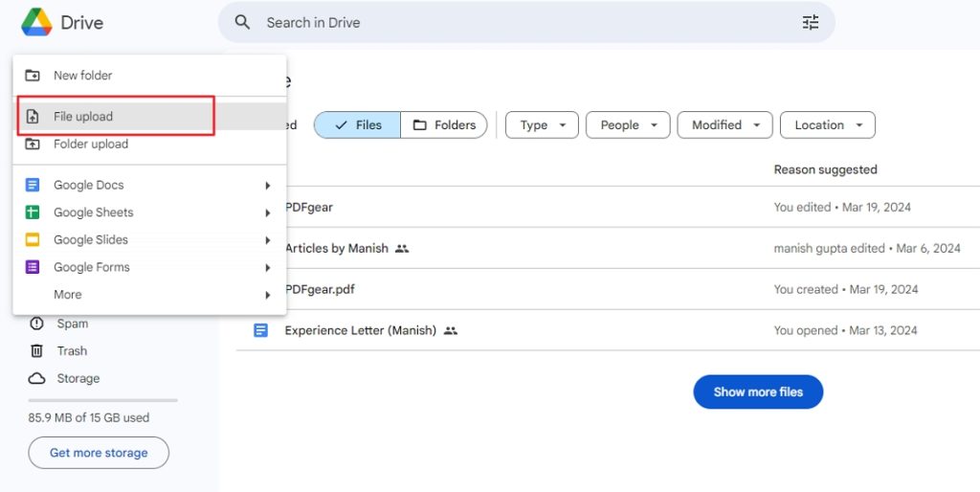Click the Google Docs icon in menu
Viewport: 980px width, 492px height.
click(x=33, y=185)
